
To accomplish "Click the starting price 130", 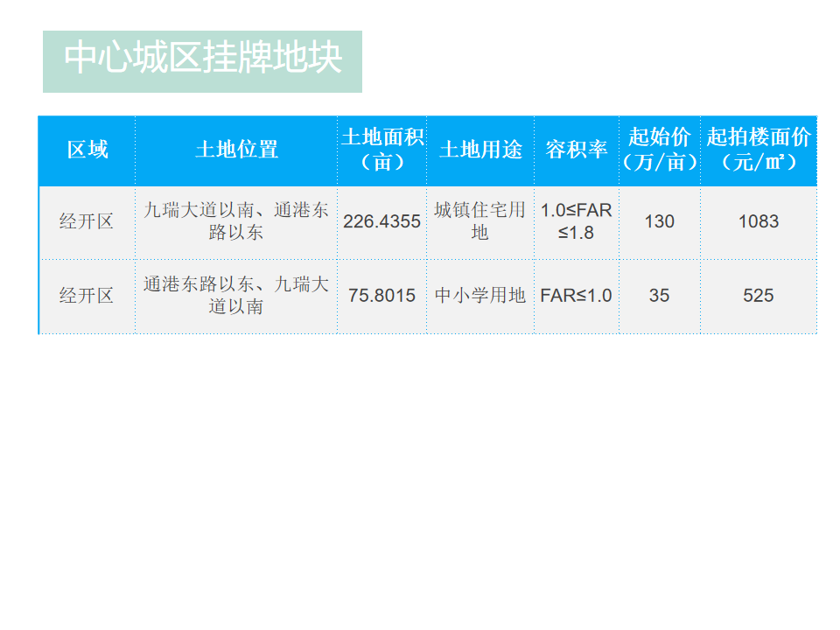I will coord(660,221).
